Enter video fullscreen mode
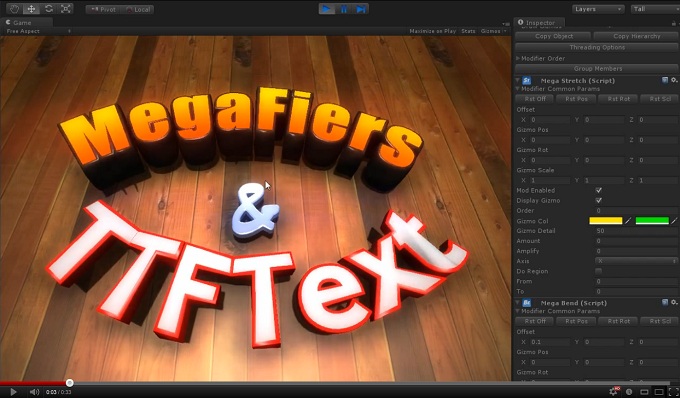 [673, 392]
